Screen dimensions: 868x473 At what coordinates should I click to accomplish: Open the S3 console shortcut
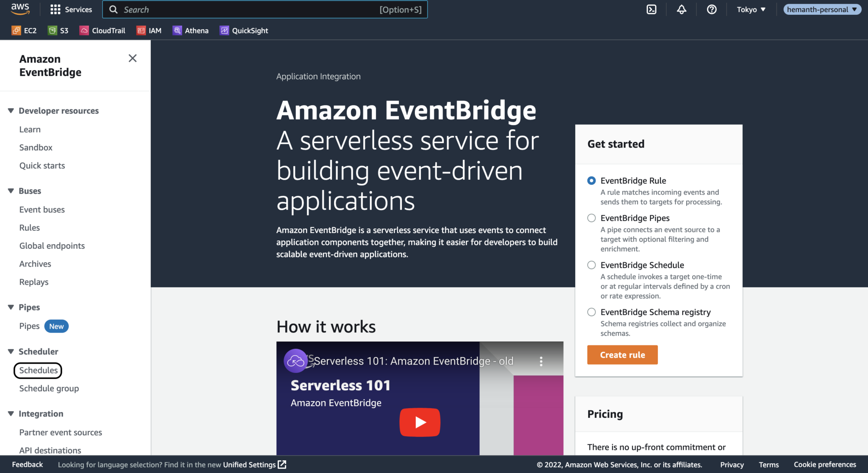tap(58, 30)
